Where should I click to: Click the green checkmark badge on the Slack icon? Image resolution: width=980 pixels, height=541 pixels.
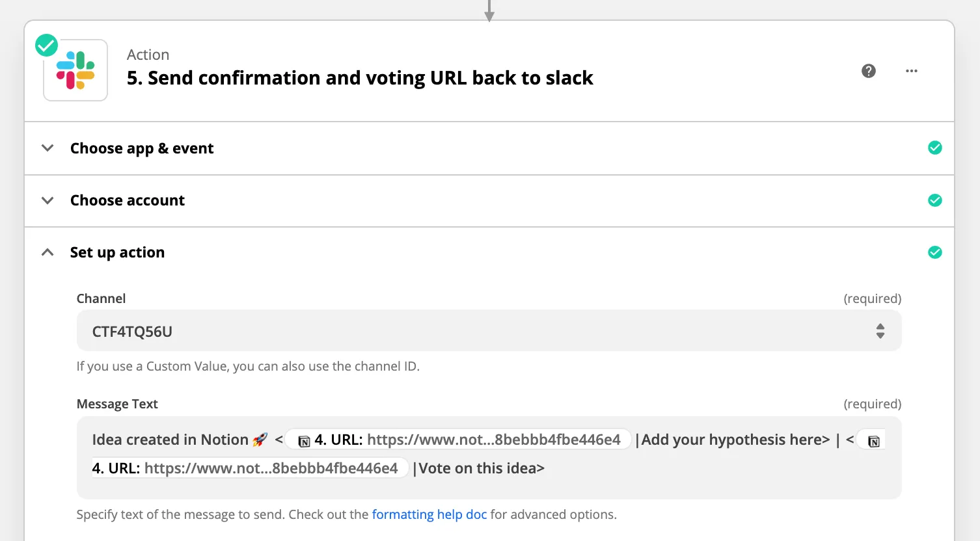46,46
